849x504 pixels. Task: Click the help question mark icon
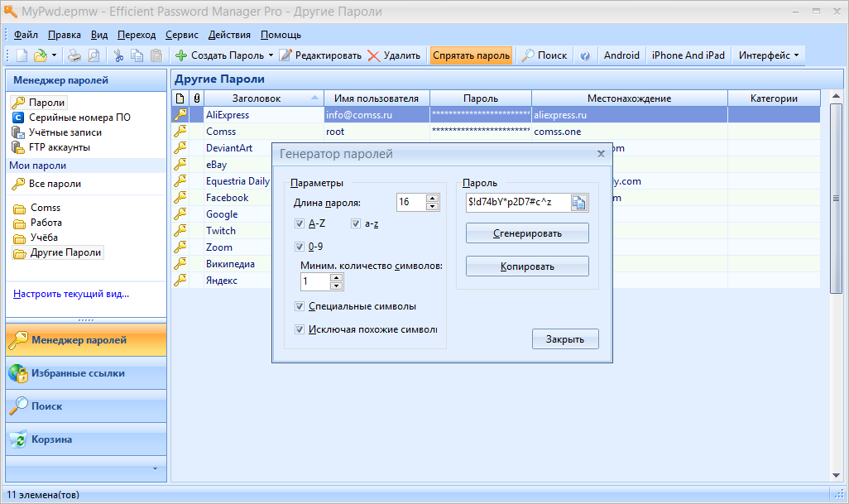[x=585, y=55]
